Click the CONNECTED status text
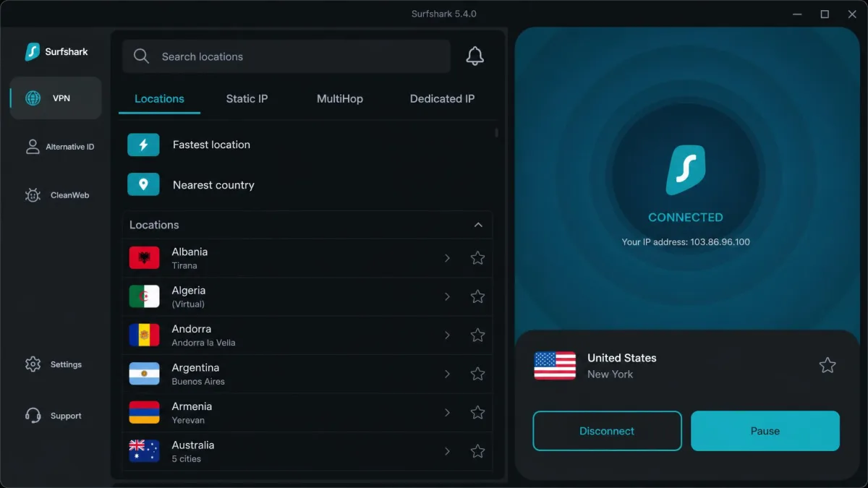Image resolution: width=868 pixels, height=488 pixels. point(686,218)
